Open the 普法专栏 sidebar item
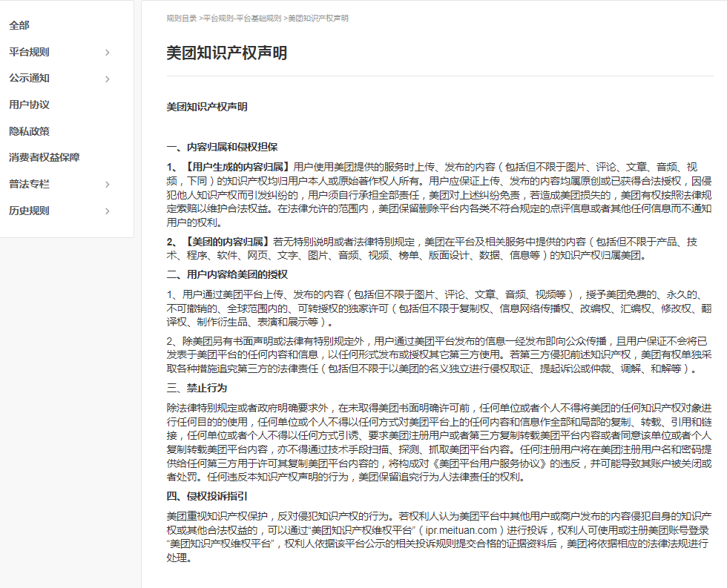Viewport: 727px width, 588px height. pos(29,184)
